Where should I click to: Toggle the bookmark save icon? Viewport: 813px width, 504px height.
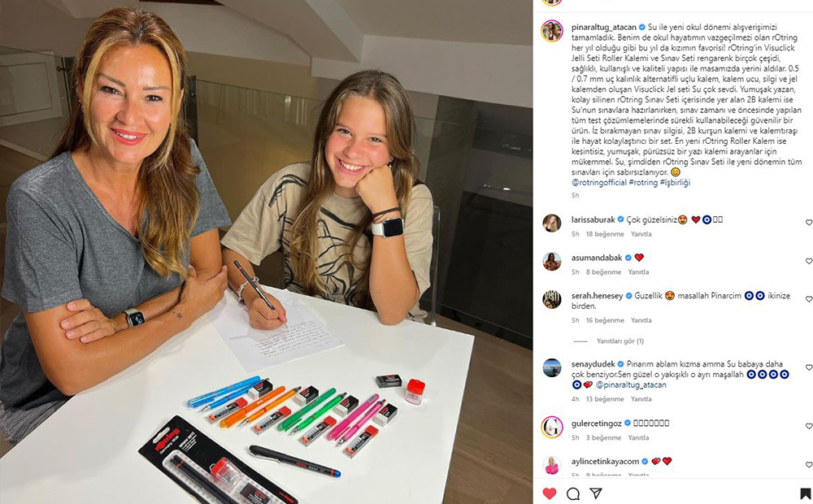pos(805,493)
